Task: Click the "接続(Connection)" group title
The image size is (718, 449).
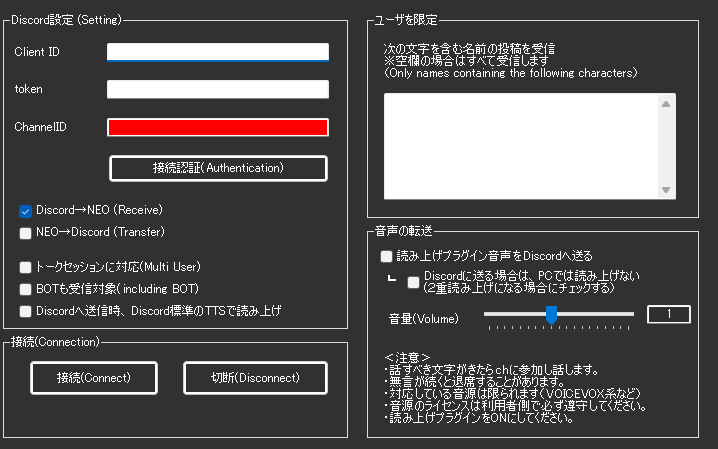Action: (x=55, y=342)
